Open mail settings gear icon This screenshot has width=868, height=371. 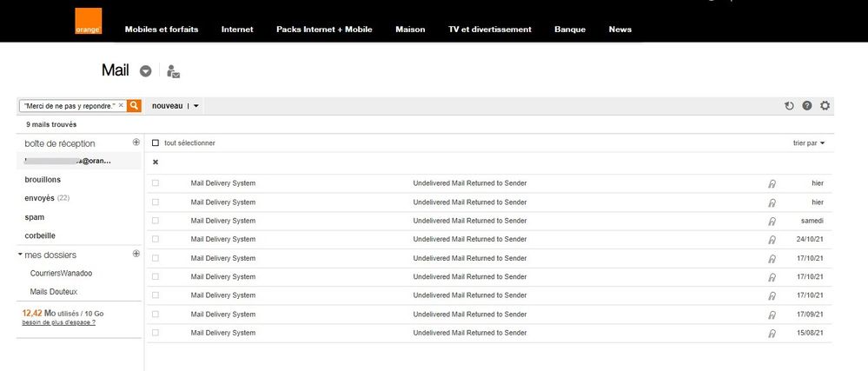pyautogui.click(x=825, y=106)
